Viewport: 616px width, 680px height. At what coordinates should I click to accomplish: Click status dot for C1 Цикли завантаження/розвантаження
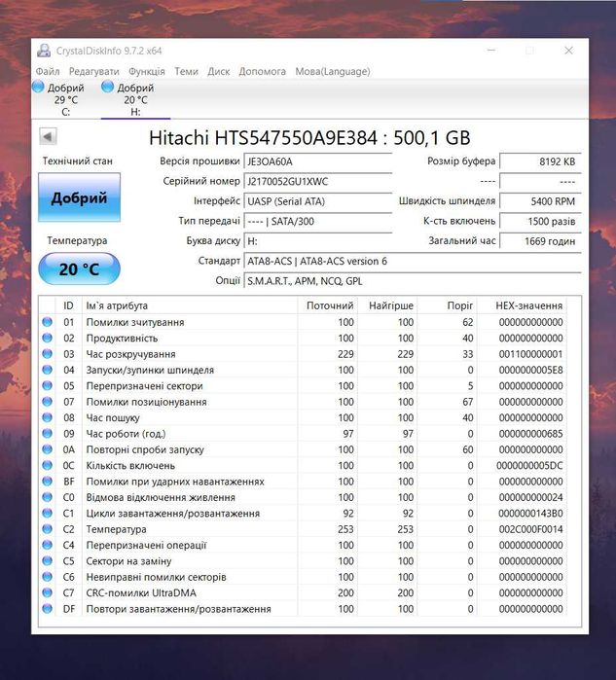pyautogui.click(x=48, y=513)
